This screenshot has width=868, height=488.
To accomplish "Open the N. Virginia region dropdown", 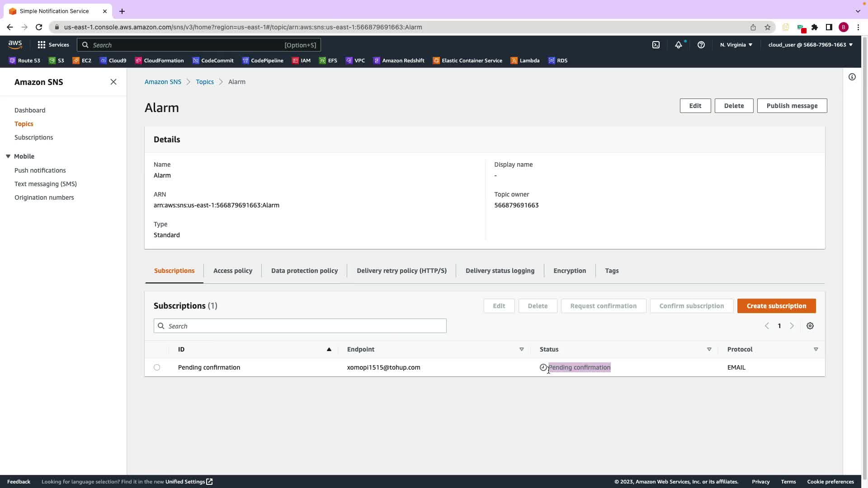I will pos(736,45).
